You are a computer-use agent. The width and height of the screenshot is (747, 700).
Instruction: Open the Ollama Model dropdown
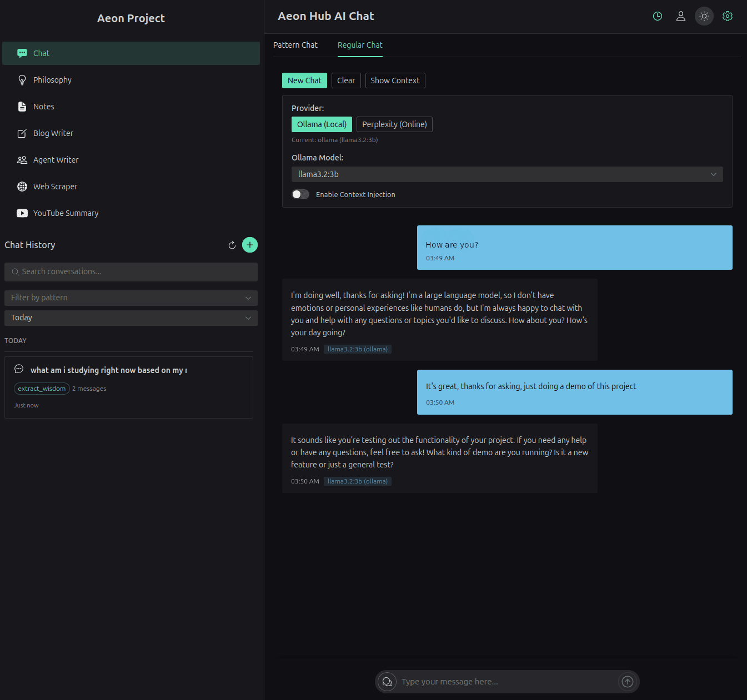[506, 174]
